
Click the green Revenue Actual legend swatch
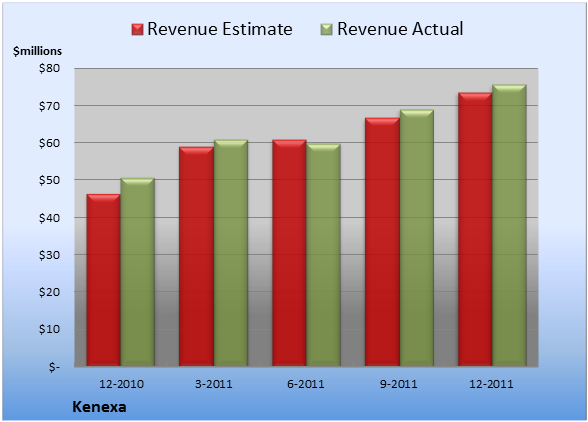click(327, 29)
